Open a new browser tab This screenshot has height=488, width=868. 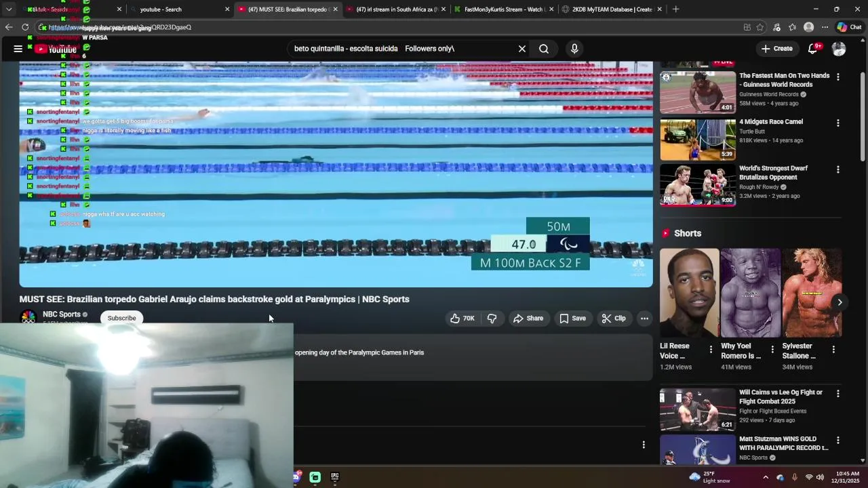[x=676, y=9]
